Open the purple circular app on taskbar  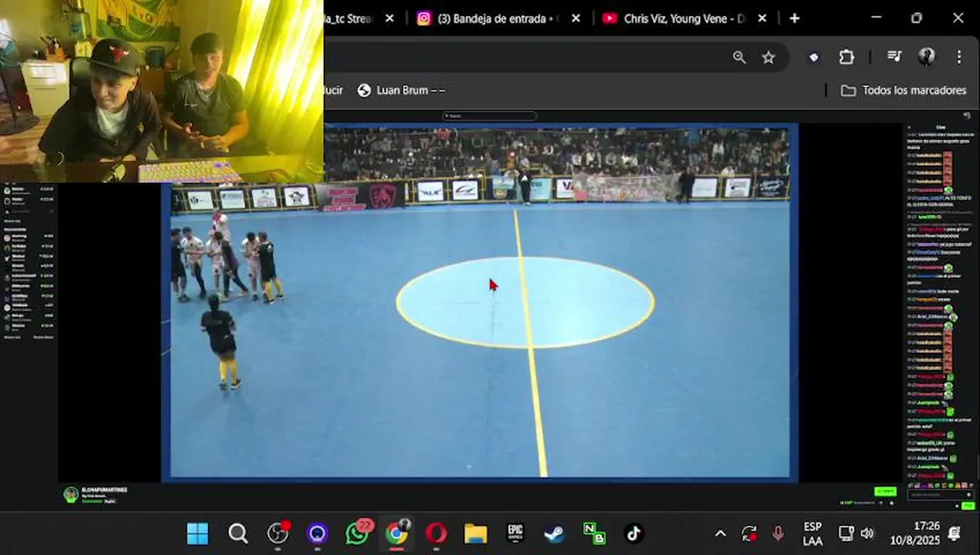317,533
